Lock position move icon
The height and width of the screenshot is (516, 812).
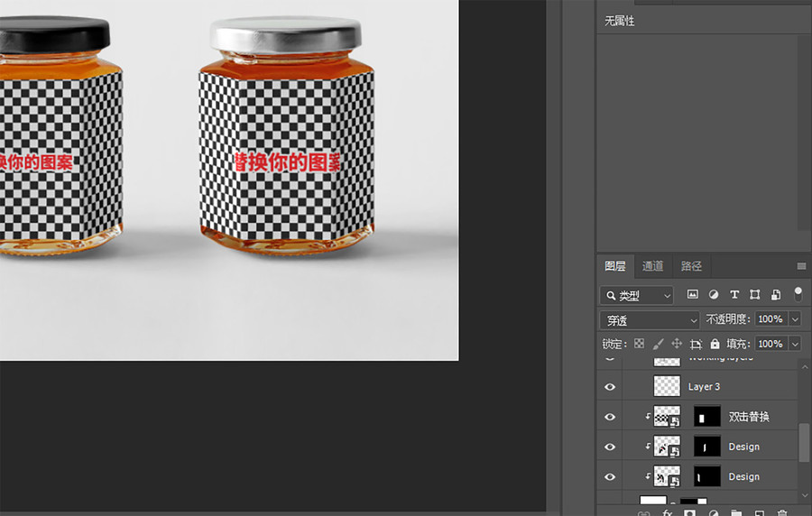(x=677, y=344)
